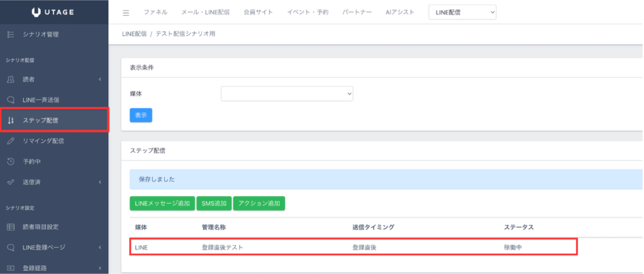
Task: Expand the 読者 submenu chevron
Action: [100, 79]
